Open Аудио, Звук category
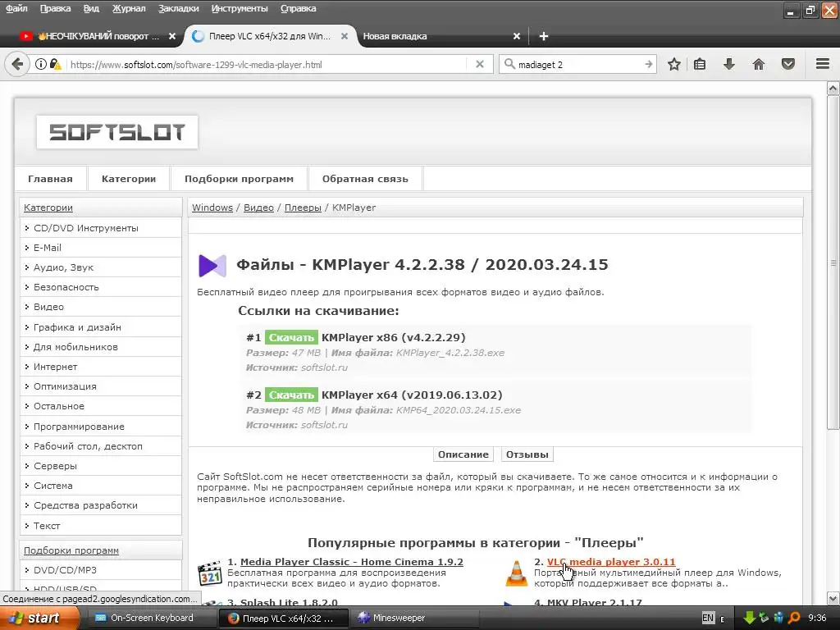Viewport: 840px width, 630px height. coord(101,267)
